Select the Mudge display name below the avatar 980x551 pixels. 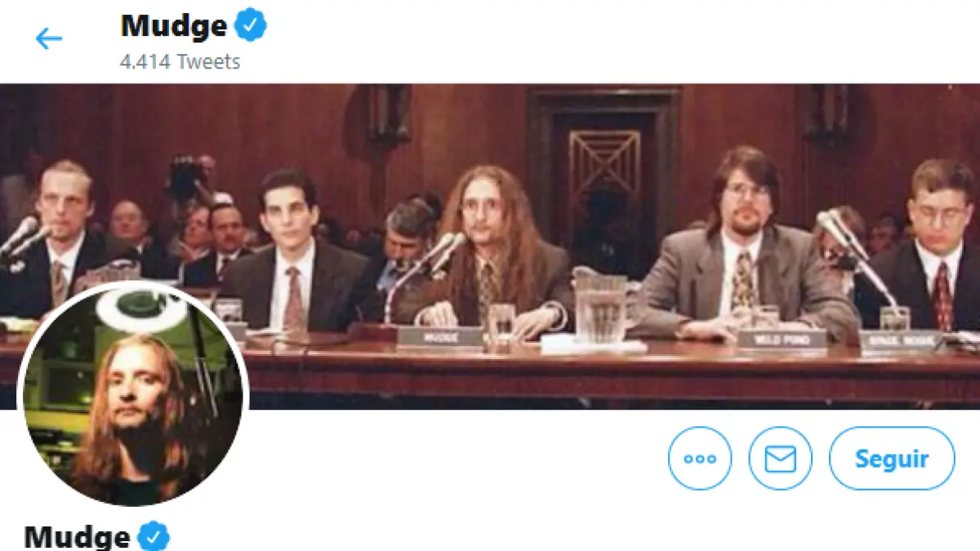coord(77,537)
